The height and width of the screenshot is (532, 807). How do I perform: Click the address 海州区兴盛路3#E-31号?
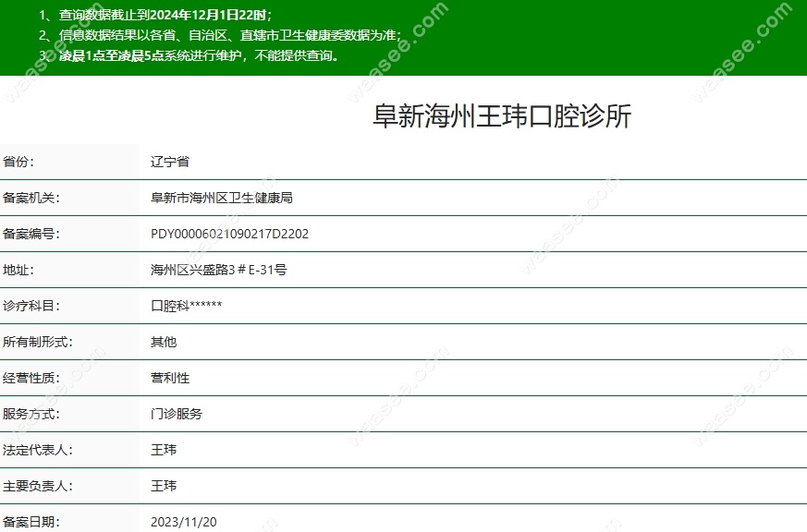point(218,270)
